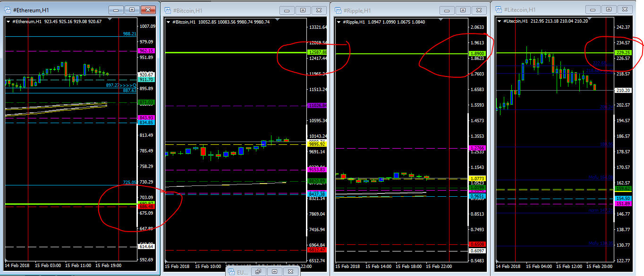Maximize the Bitcoin chart window
Image resolution: width=644 pixels, height=276 pixels.
tap(303, 10)
